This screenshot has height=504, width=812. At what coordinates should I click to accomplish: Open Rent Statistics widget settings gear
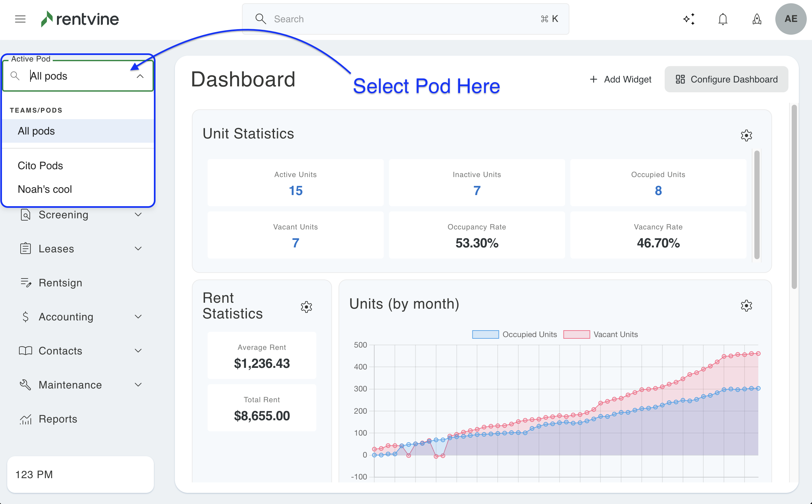(306, 307)
